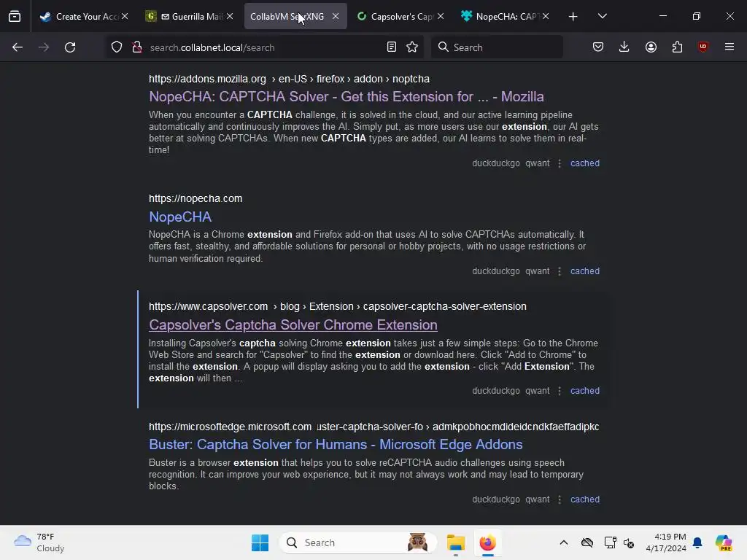Open Capsolver's Captcha Solver Chrome Extension link

(293, 324)
